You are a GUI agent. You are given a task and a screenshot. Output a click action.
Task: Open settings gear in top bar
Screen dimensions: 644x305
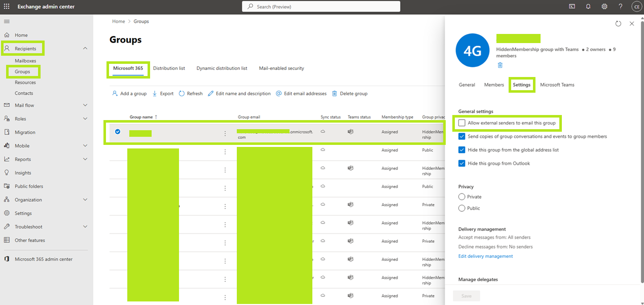[604, 7]
